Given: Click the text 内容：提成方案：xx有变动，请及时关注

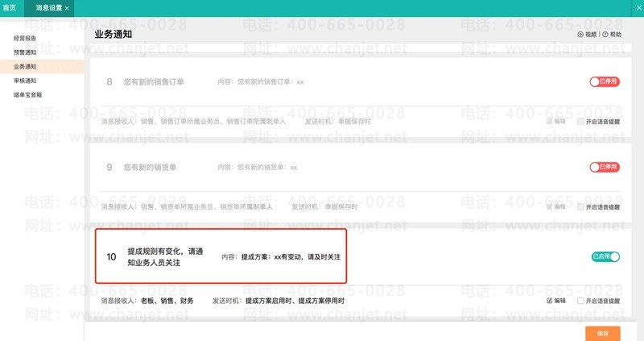Looking at the screenshot, I should 281,256.
